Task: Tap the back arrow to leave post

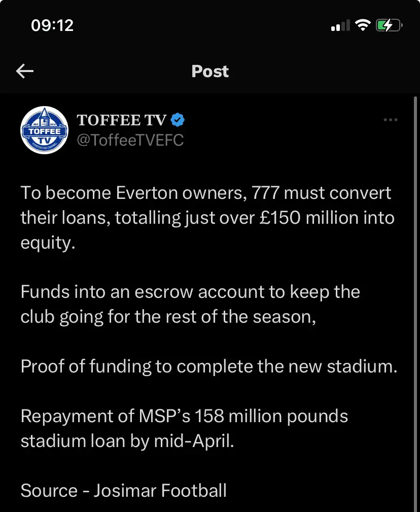Action: point(25,72)
